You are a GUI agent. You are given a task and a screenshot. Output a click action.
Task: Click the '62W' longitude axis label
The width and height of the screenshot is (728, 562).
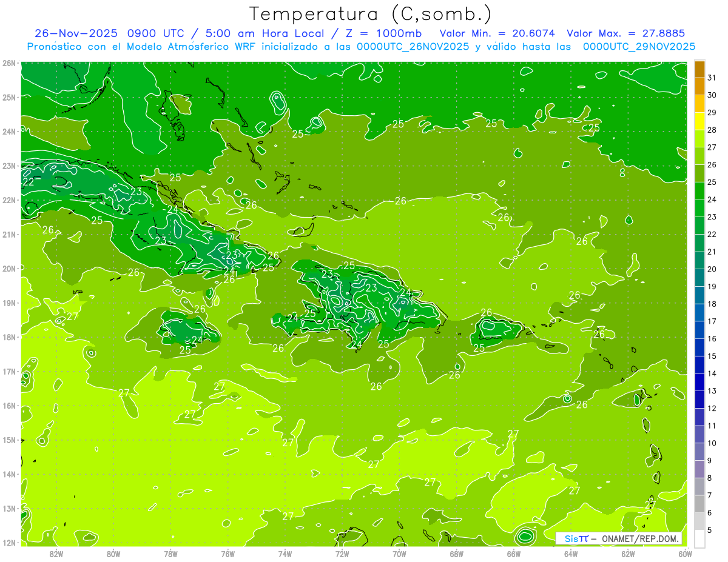tap(628, 554)
